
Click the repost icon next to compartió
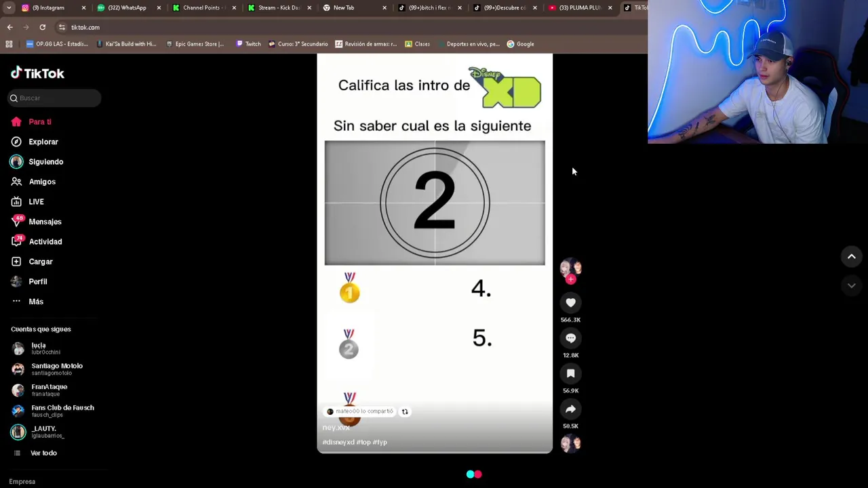[405, 411]
